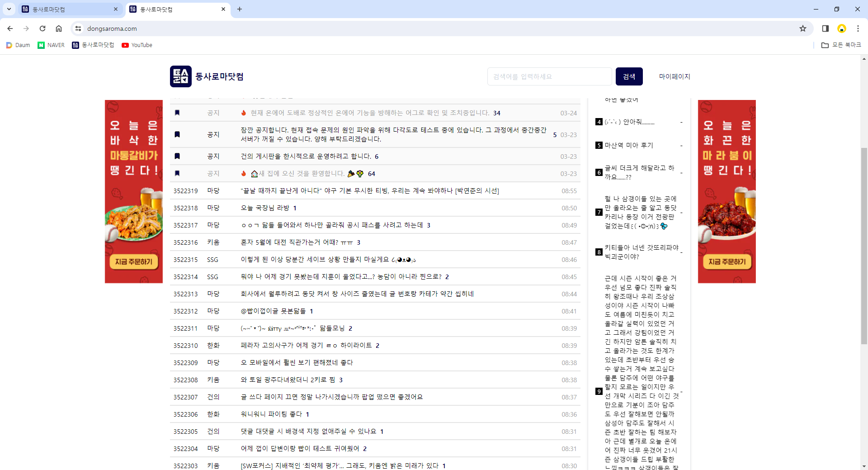The height and width of the screenshot is (470, 868).
Task: Open the 마이페이지 link
Action: click(x=674, y=76)
